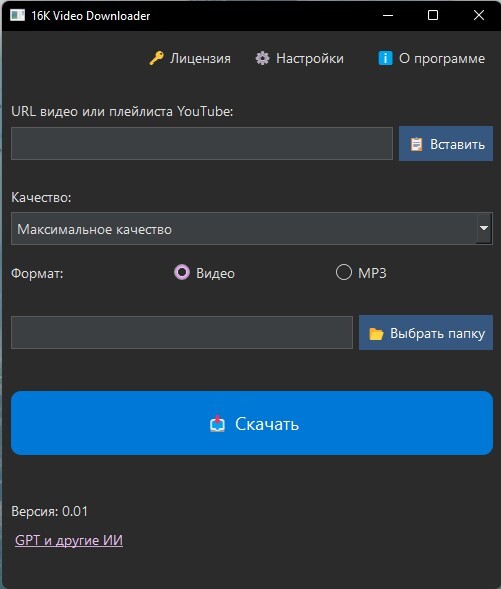This screenshot has height=589, width=501.
Task: Click the key icon beside Лицензия
Action: coord(156,58)
